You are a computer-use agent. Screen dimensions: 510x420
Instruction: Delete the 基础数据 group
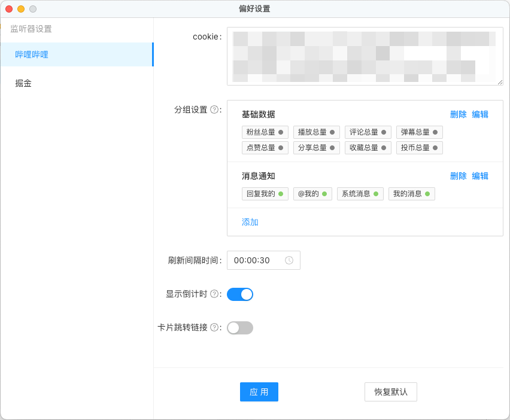click(x=458, y=114)
